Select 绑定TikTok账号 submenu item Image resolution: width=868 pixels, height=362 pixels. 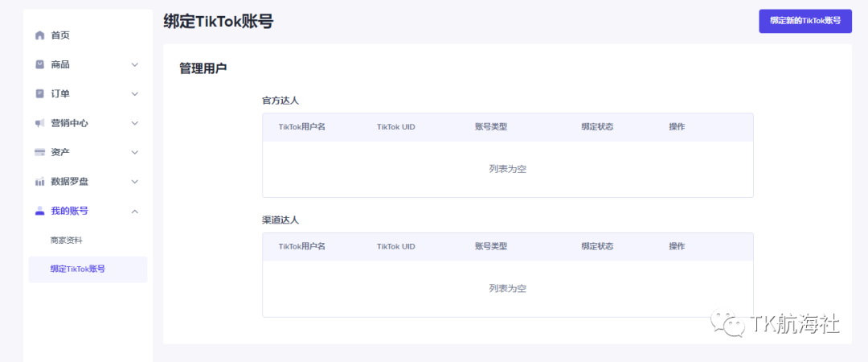pyautogui.click(x=77, y=269)
